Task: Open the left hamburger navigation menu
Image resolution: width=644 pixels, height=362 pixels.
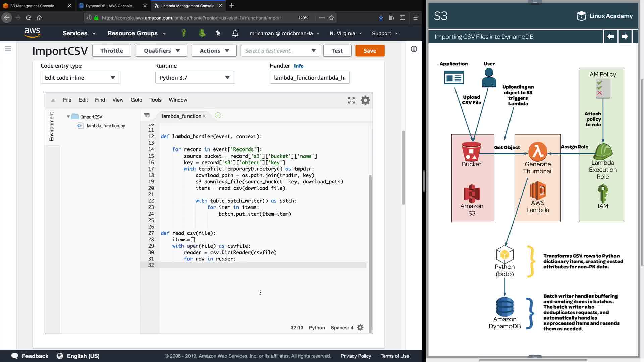Action: 8,49
